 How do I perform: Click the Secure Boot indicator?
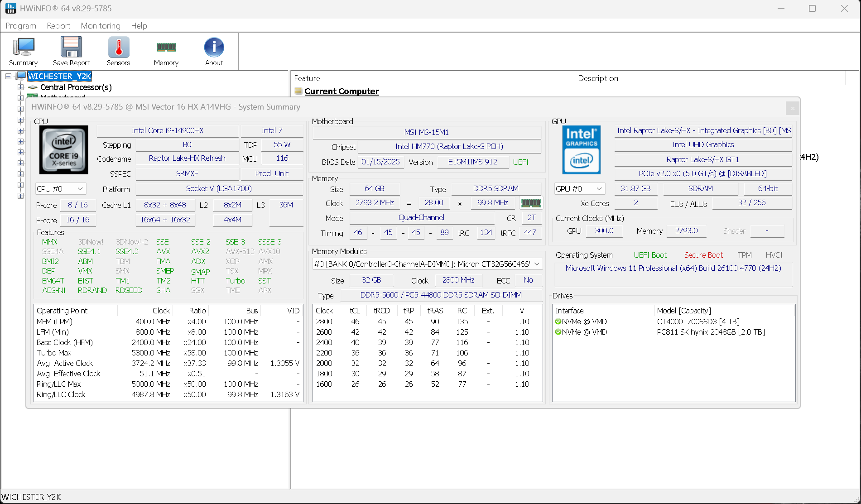click(x=703, y=255)
